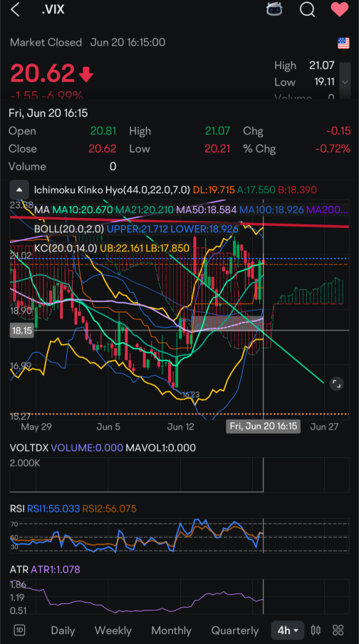Click the Jun 20 16:15 crosshair date marker
Viewport: 359px width, 644px height.
coord(264,426)
